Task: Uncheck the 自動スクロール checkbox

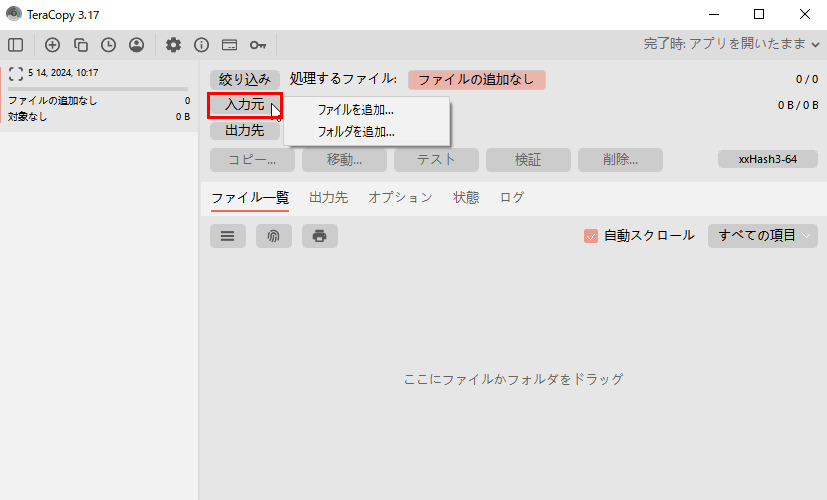Action: click(591, 236)
